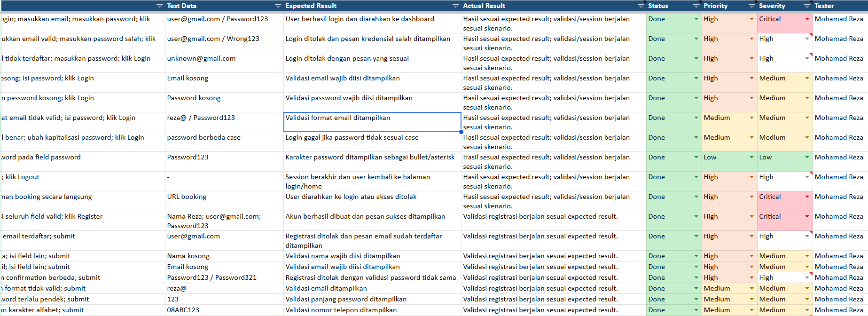This screenshot has width=868, height=316.
Task: Click the fill handle of the selected cell
Action: pos(461,132)
